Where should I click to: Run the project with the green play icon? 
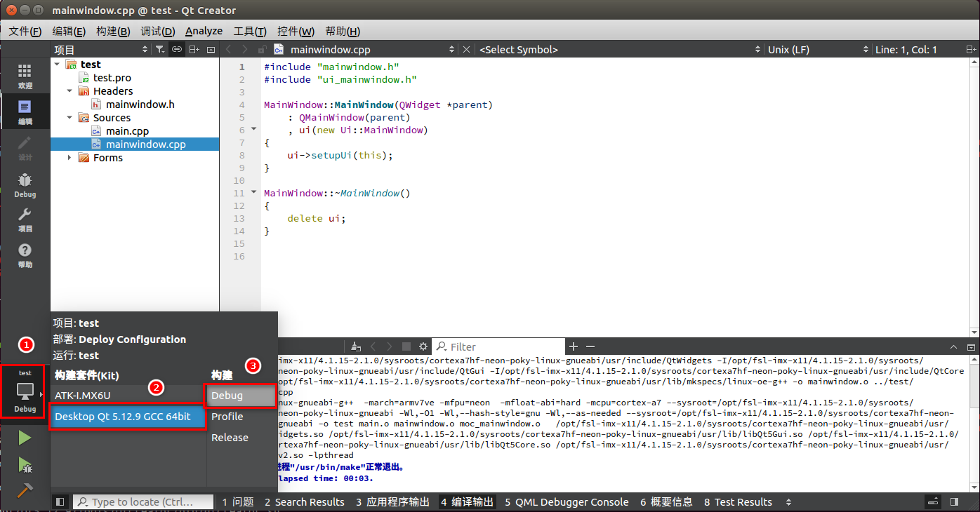pyautogui.click(x=24, y=437)
